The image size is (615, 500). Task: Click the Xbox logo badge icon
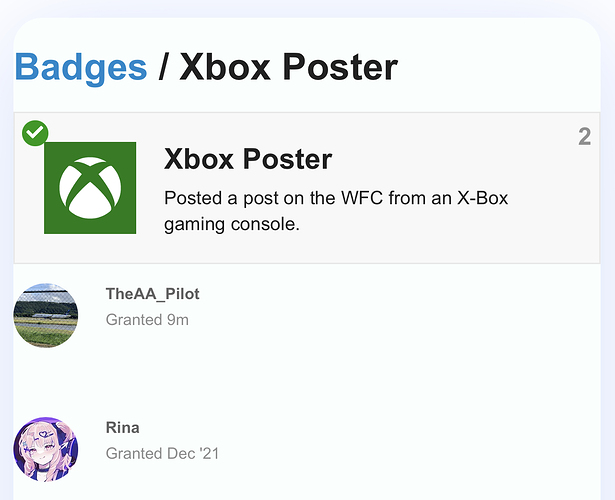90,188
